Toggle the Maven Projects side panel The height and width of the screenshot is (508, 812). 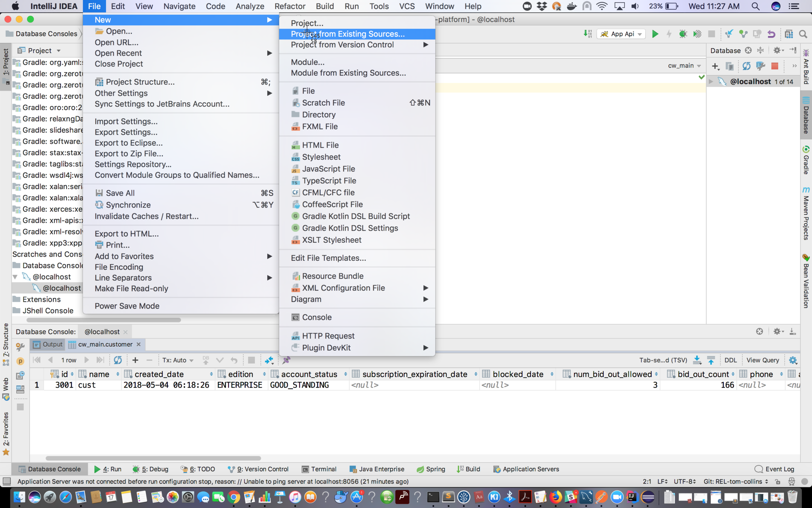click(806, 213)
